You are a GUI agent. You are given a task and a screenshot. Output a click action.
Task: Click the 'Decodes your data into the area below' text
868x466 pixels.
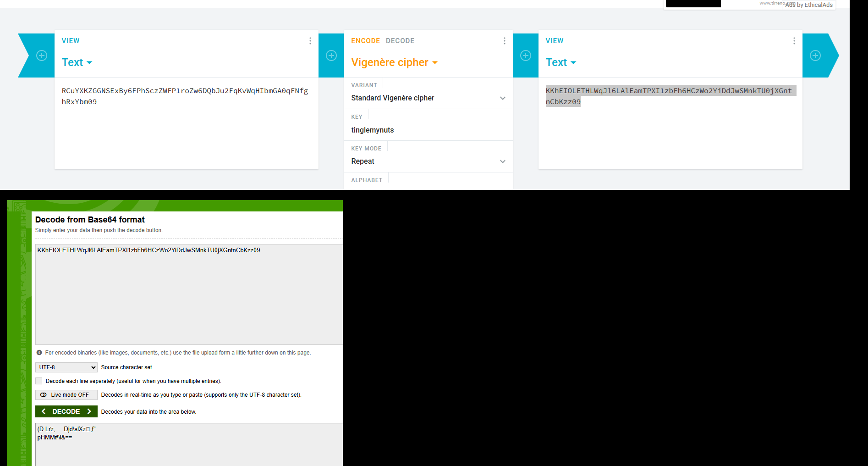point(149,412)
